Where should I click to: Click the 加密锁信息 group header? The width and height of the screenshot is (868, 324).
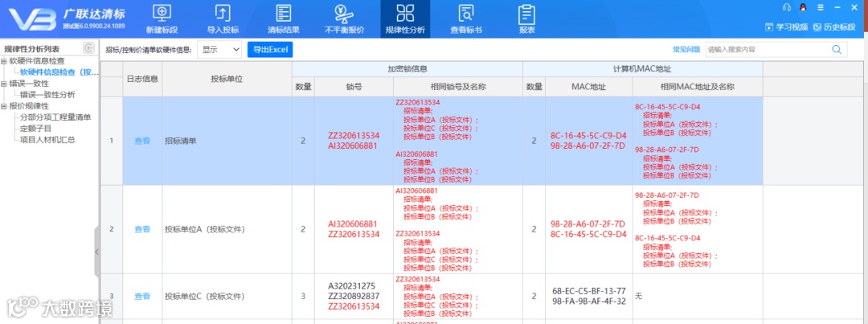click(407, 69)
